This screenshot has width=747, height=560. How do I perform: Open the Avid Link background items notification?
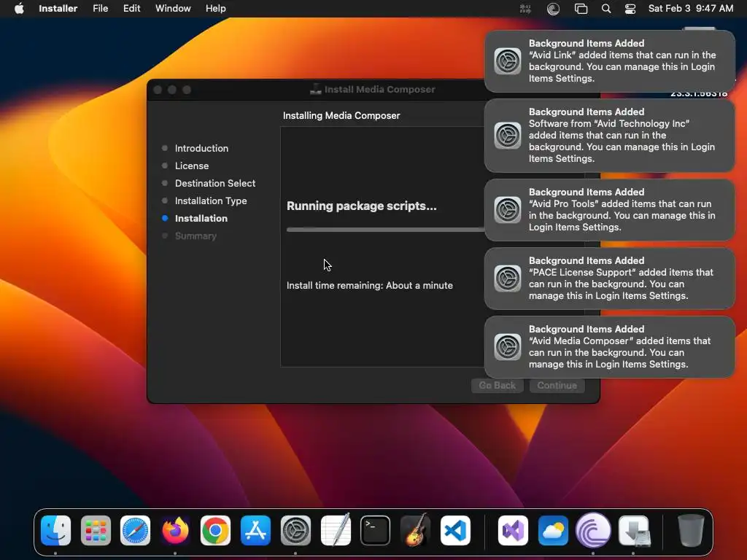coord(609,61)
